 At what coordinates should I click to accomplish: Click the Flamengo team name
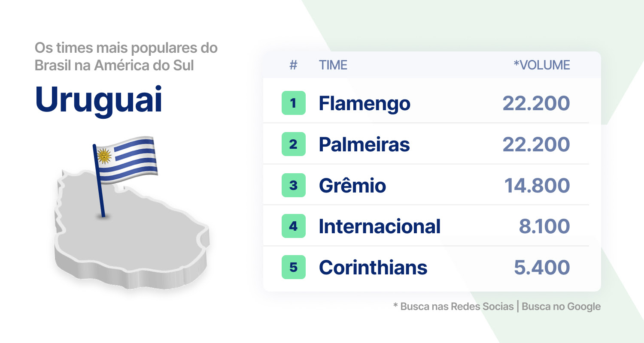pos(365,103)
